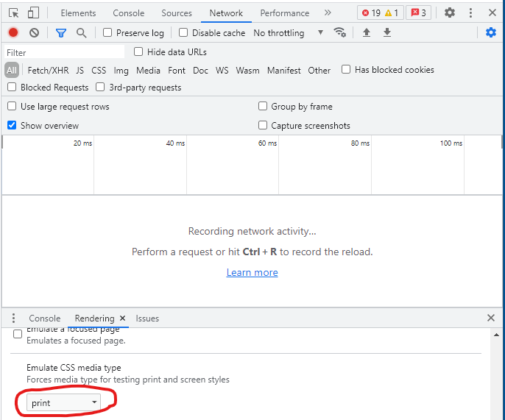This screenshot has width=505, height=420.
Task: Expand more DevTools tabs chevron
Action: click(328, 13)
